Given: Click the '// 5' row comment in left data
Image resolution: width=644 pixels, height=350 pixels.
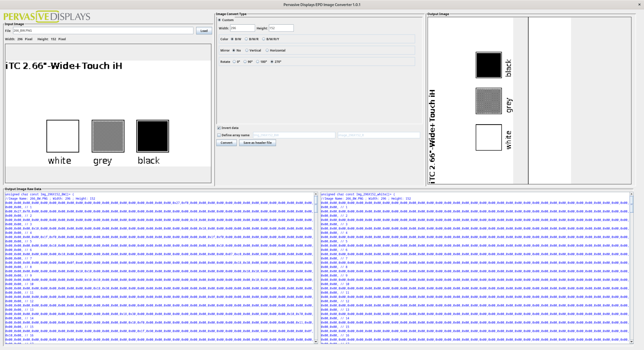Looking at the screenshot, I should (28, 241).
